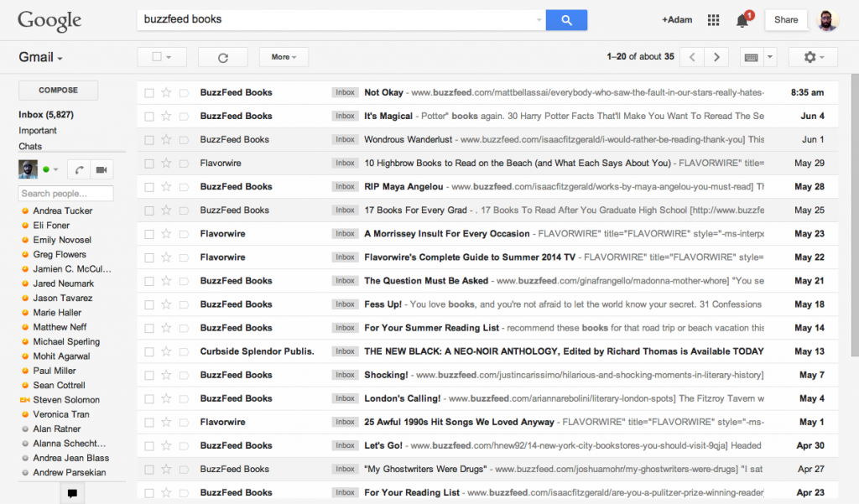Go to the next page of results

point(716,57)
